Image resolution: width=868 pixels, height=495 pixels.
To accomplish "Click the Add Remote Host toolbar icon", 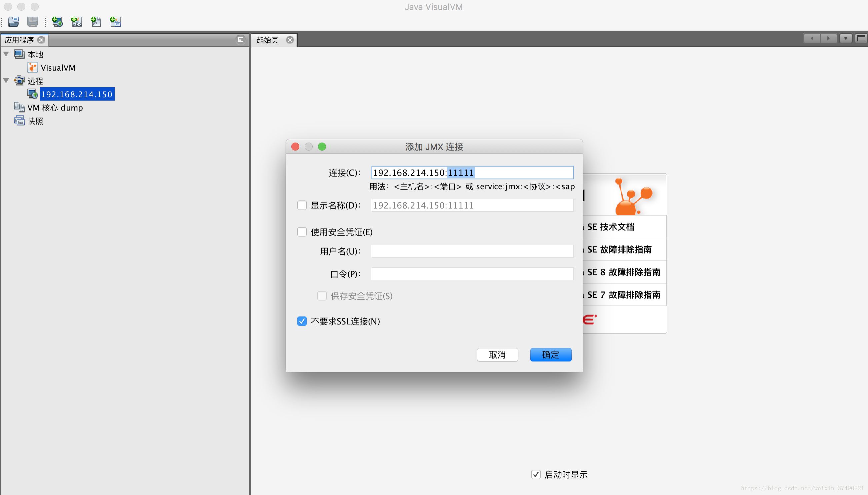I will click(x=57, y=22).
